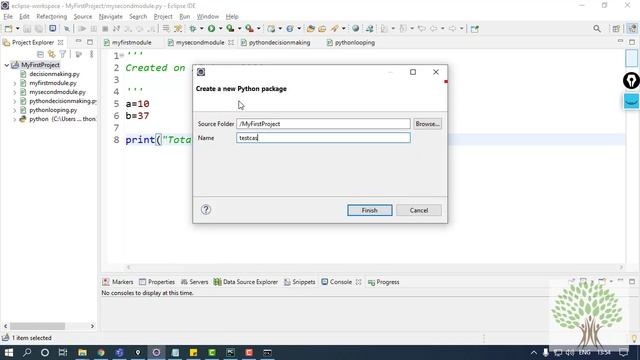Click the External Tools run icon
640x360 pixels.
[x=249, y=29]
